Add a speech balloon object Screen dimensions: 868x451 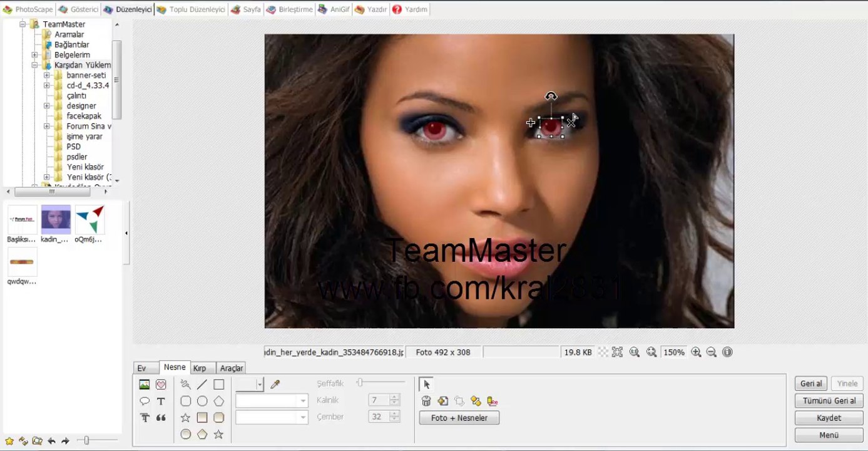pos(144,401)
